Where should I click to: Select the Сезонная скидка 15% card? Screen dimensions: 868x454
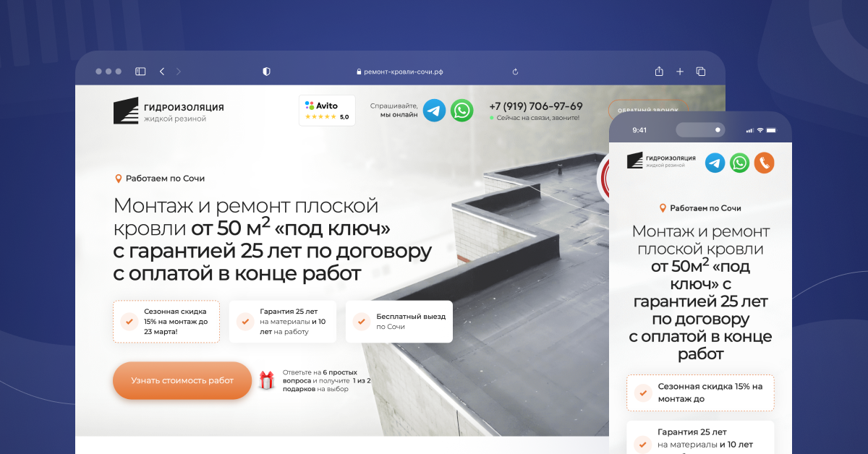pyautogui.click(x=166, y=322)
